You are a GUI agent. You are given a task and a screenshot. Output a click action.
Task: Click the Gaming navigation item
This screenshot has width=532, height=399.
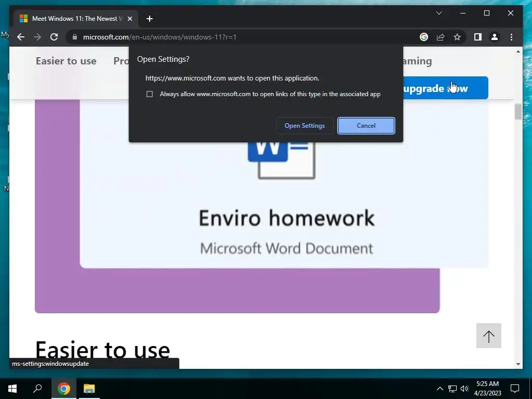click(417, 61)
